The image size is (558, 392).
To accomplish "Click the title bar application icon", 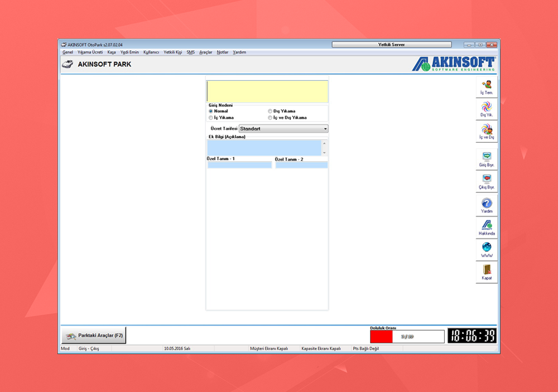I will (x=64, y=45).
